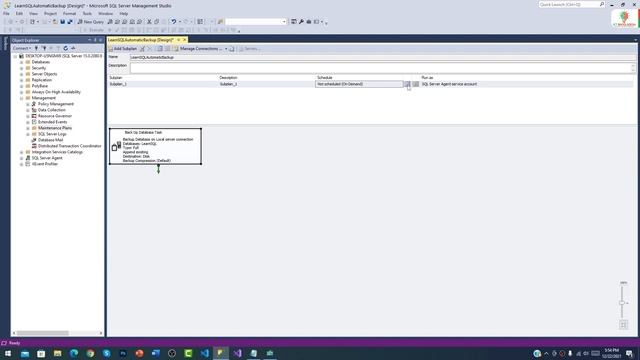Select XEvent Profiler item
Viewport: 640px width, 360px height.
click(44, 164)
